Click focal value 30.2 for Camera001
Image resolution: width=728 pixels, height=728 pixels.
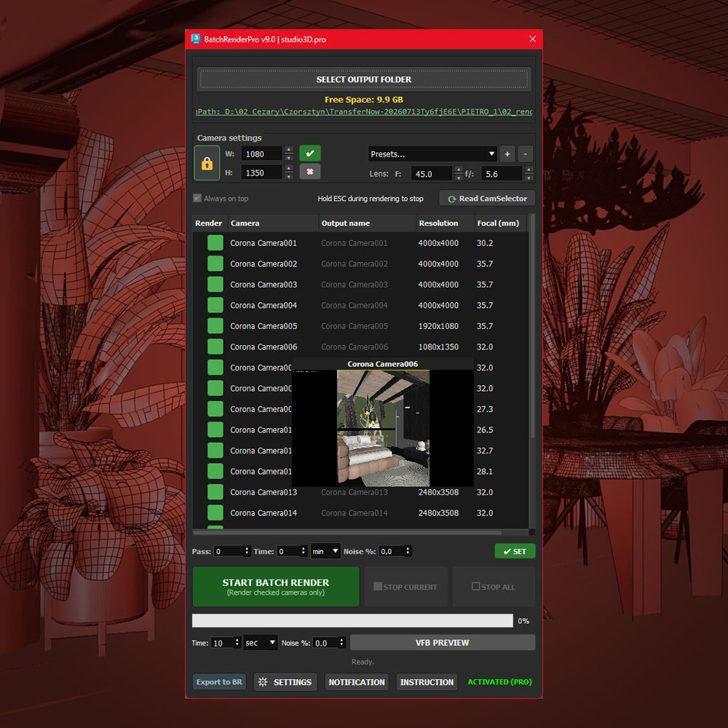coord(485,243)
